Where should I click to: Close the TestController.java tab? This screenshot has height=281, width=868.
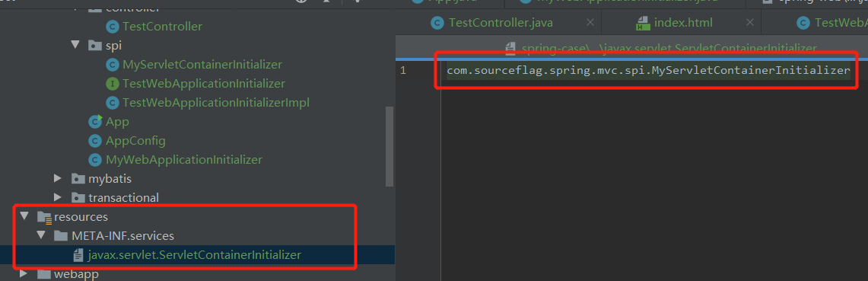click(590, 24)
